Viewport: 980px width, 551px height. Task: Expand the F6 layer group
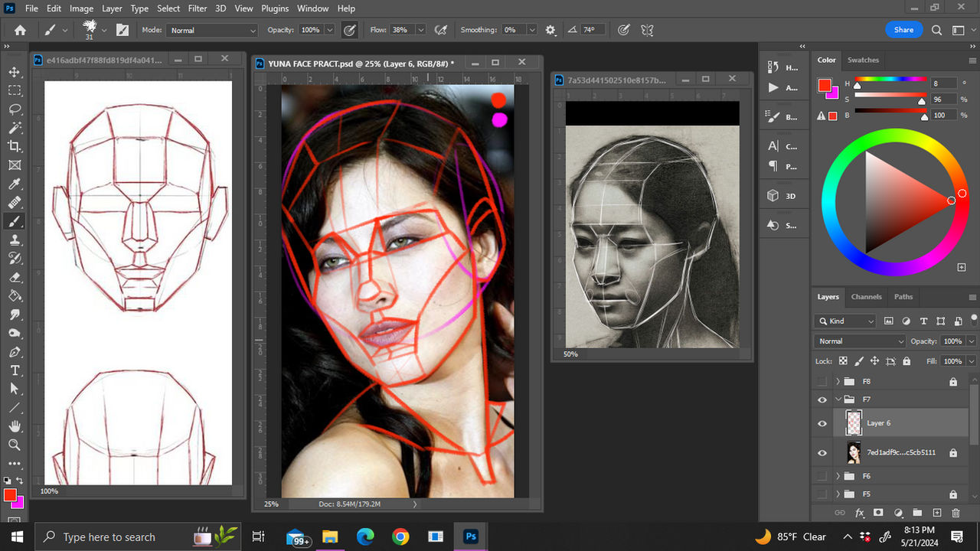(838, 476)
